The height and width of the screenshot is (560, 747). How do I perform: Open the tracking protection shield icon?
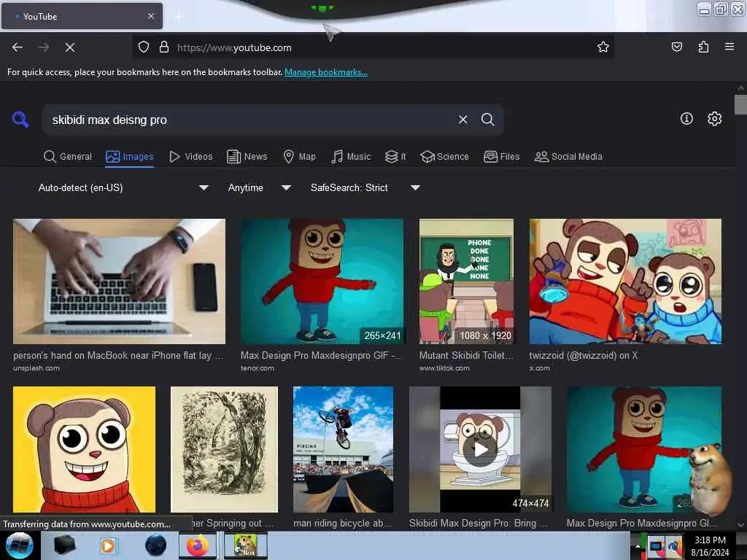(x=144, y=47)
